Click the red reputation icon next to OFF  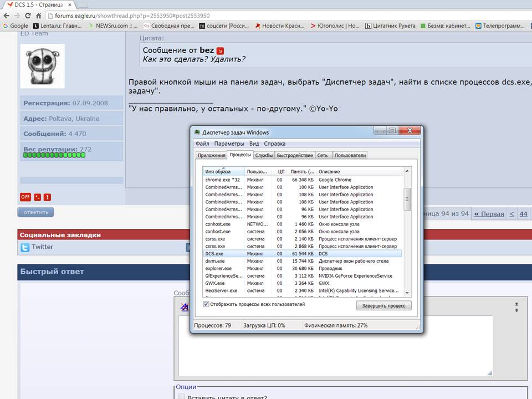pyautogui.click(x=37, y=197)
